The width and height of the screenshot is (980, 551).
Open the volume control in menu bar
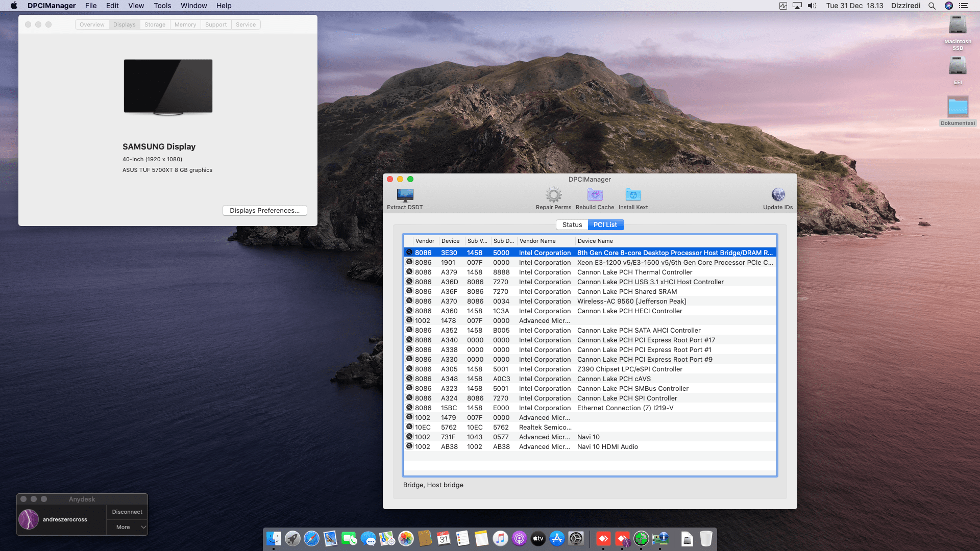812,6
